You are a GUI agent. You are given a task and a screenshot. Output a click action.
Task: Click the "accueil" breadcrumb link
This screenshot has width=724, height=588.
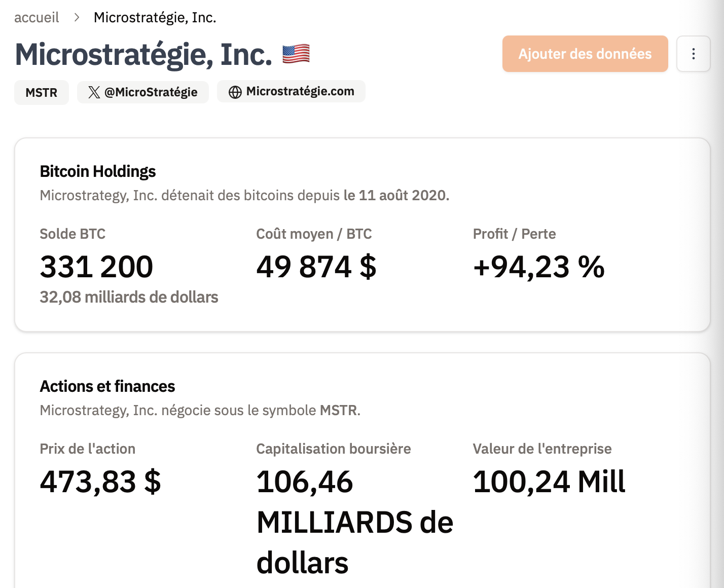pos(37,18)
